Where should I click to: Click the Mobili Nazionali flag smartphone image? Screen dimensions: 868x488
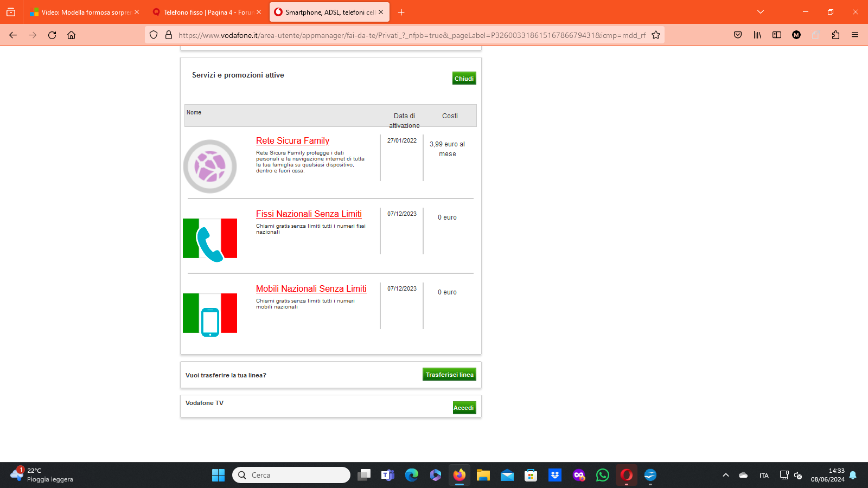210,314
